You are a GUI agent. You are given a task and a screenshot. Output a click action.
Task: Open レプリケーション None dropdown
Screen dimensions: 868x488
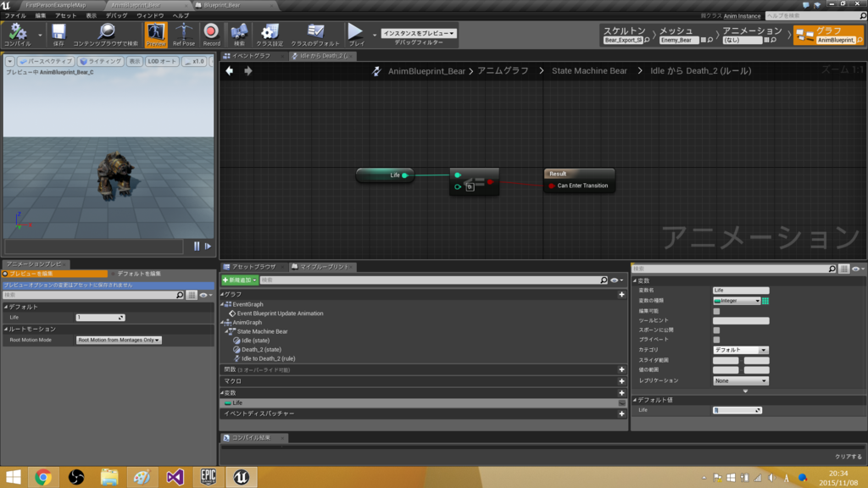[741, 380]
